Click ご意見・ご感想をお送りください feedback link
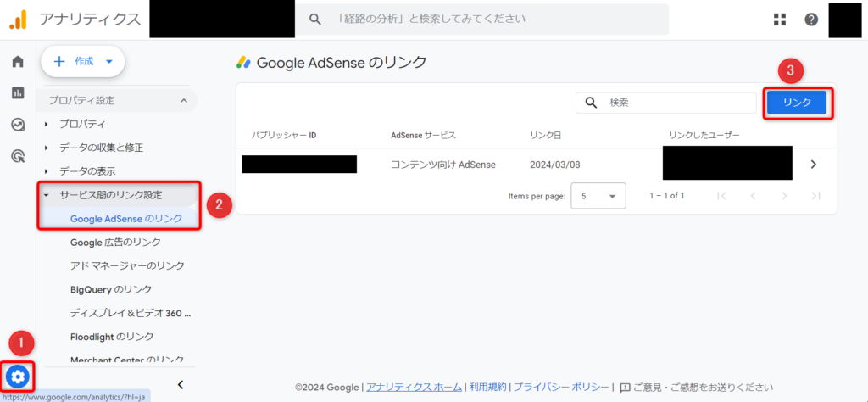Image resolution: width=868 pixels, height=402 pixels. 696,387
